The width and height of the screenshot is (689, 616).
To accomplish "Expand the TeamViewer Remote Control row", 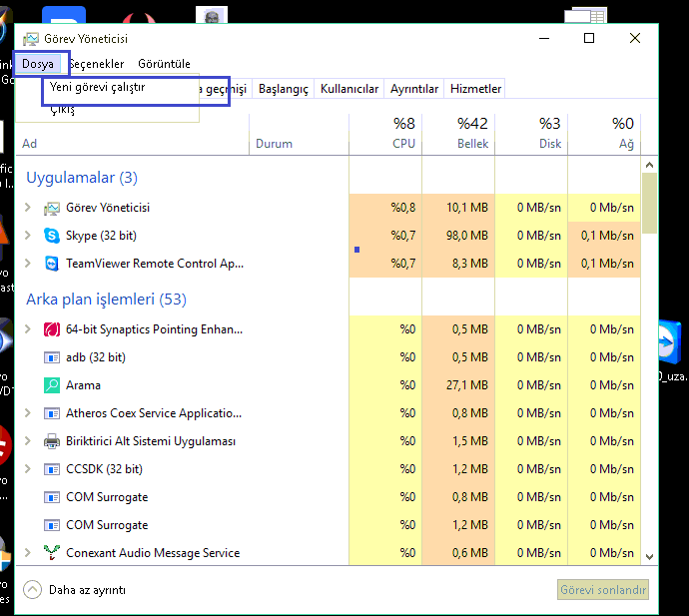I will click(28, 264).
